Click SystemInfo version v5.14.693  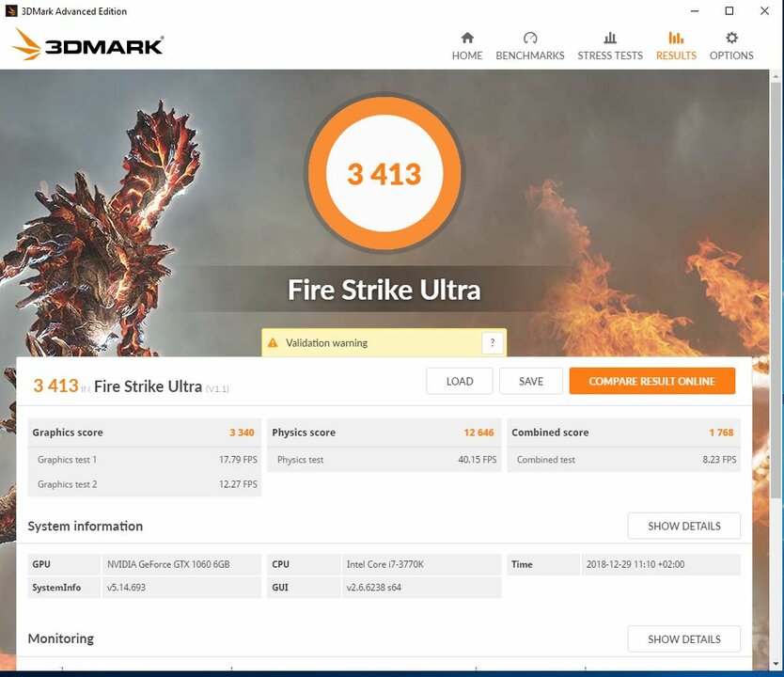point(126,588)
